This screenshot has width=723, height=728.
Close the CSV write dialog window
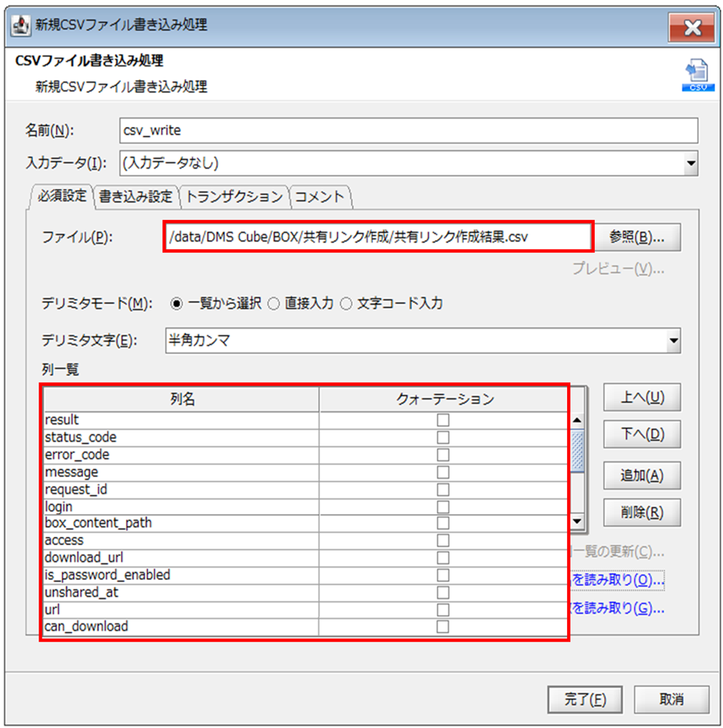click(692, 28)
